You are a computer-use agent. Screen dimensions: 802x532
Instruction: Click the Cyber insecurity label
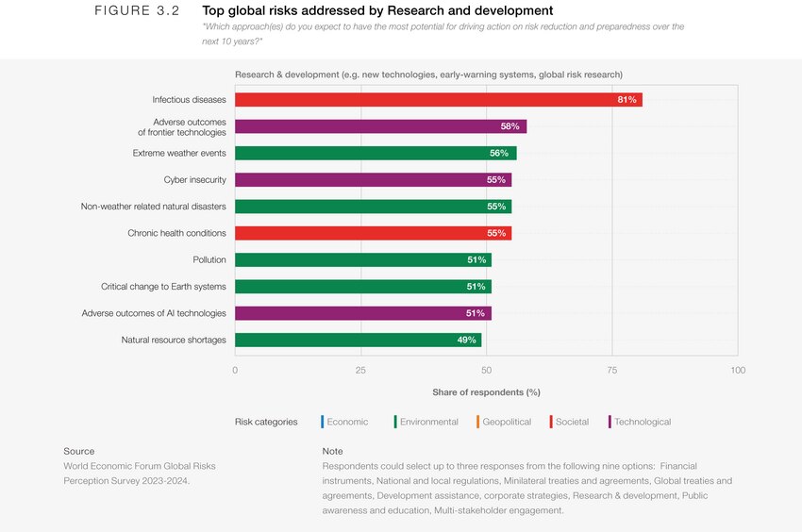tap(195, 179)
